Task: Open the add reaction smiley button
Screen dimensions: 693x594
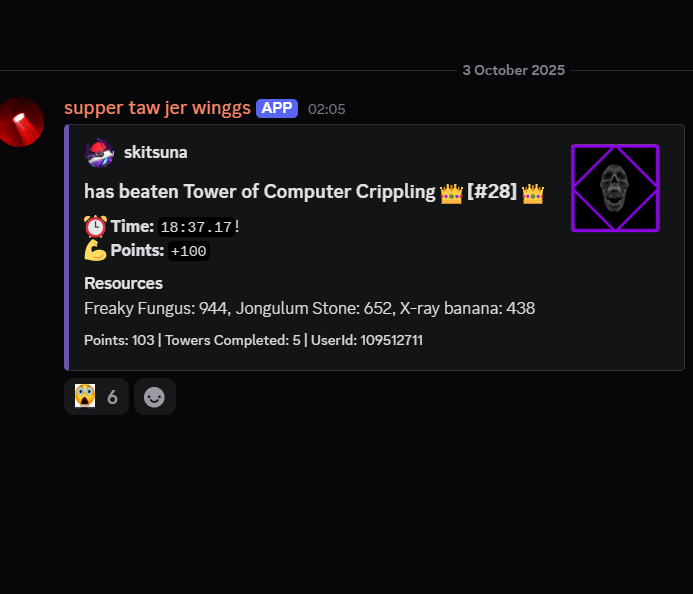Action: (x=155, y=396)
